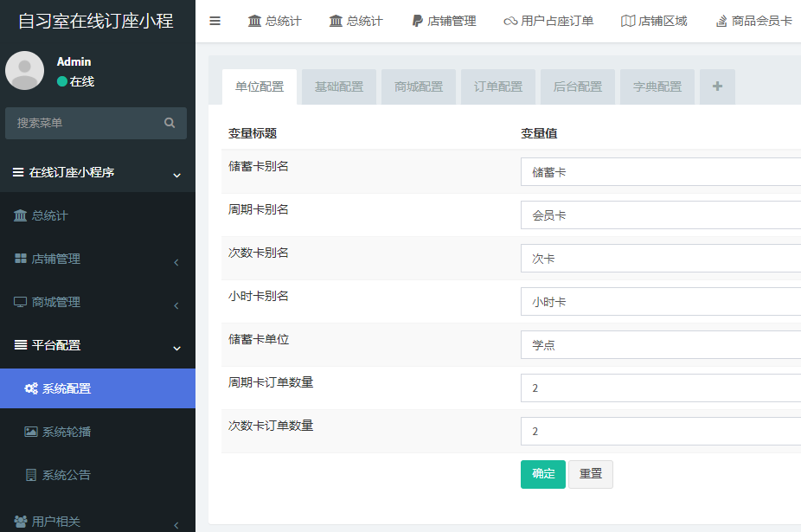801x532 pixels.
Task: Click the hamburger menu toggle icon
Action: pyautogui.click(x=215, y=21)
